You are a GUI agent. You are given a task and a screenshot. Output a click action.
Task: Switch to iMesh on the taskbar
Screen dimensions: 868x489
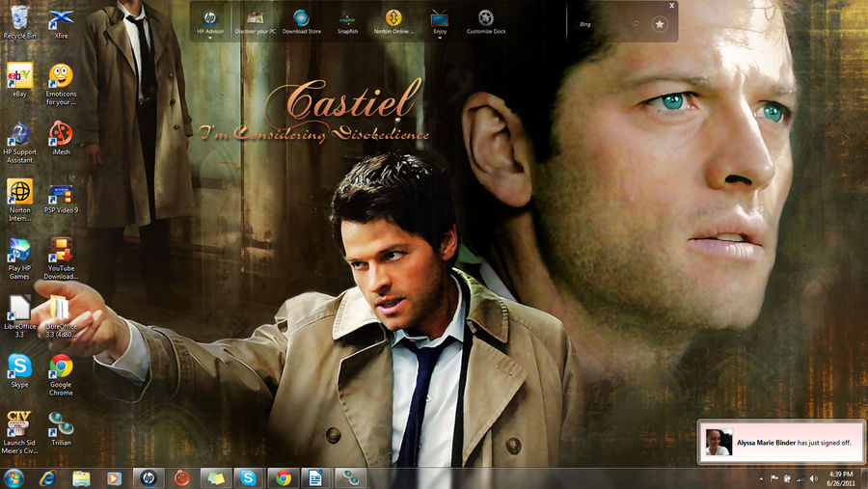click(181, 478)
